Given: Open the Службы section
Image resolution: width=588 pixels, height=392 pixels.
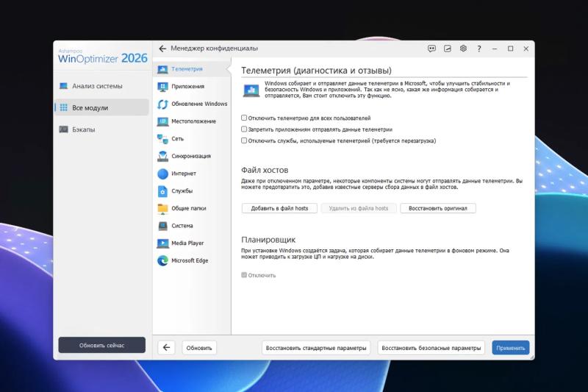Looking at the screenshot, I should click(x=192, y=191).
